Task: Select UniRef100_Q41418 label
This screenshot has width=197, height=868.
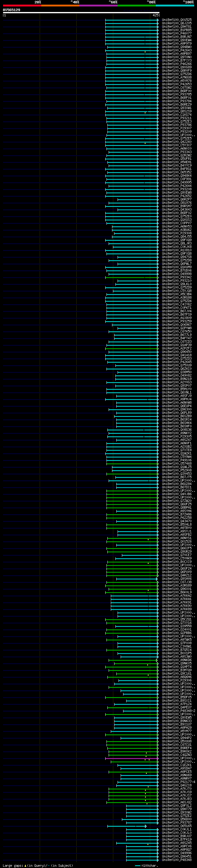Action: point(177,355)
